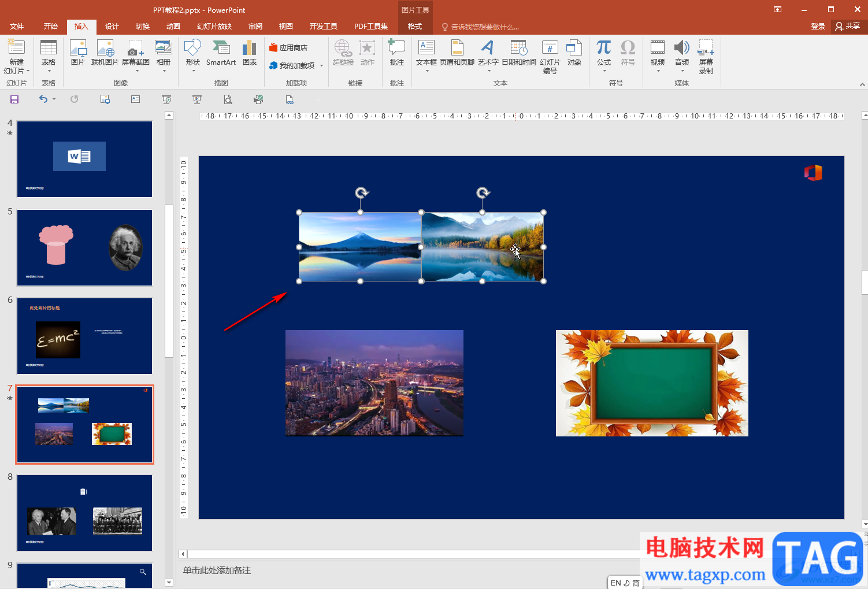
Task: Select slide 6 thumbnail with E=mc² image
Action: click(84, 336)
